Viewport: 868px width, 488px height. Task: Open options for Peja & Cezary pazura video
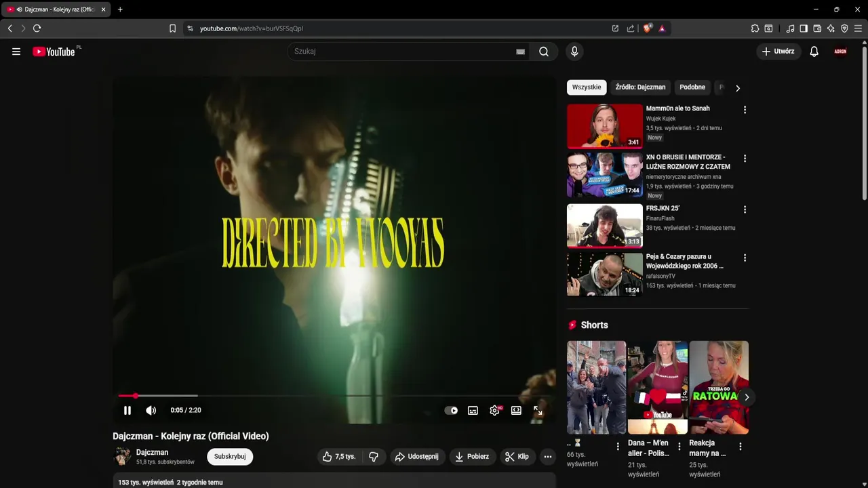pos(745,258)
